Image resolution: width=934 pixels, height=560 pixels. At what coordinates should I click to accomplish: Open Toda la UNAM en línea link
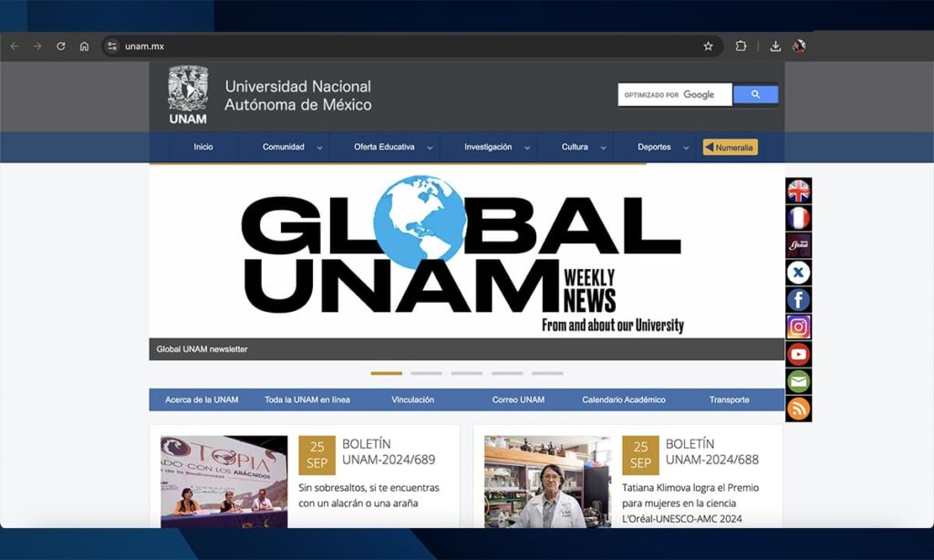point(307,399)
